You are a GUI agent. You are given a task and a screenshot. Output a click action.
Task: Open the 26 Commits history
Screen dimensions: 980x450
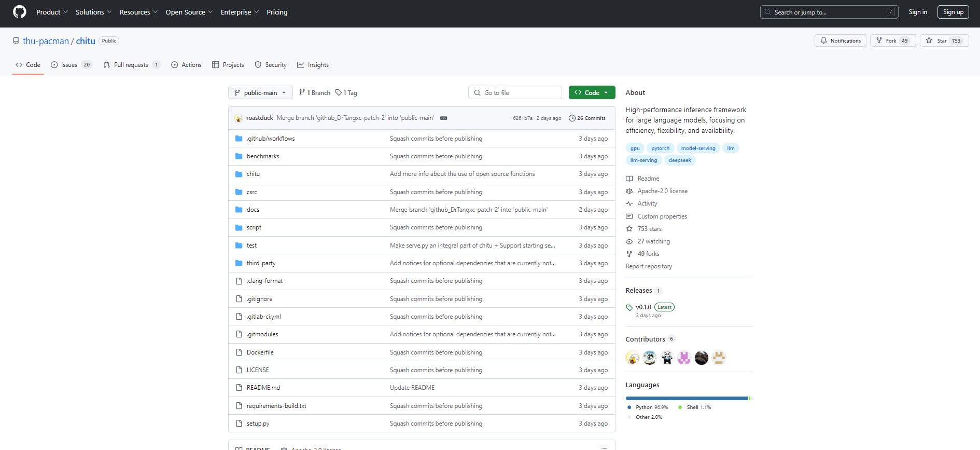(587, 118)
